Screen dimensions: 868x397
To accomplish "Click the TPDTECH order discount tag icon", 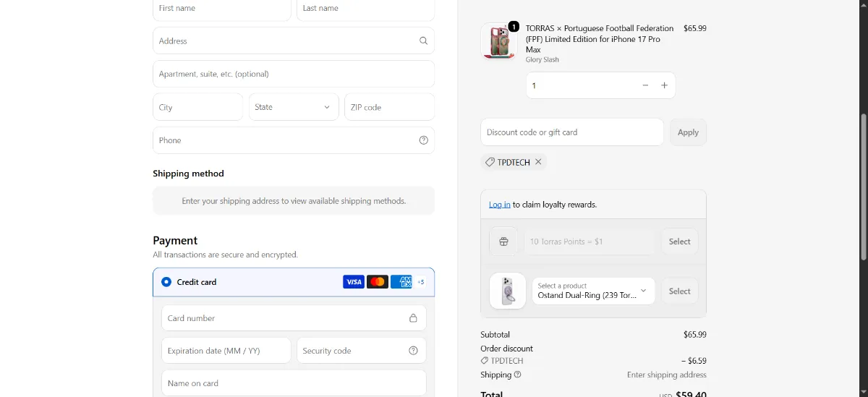I will coord(485,361).
